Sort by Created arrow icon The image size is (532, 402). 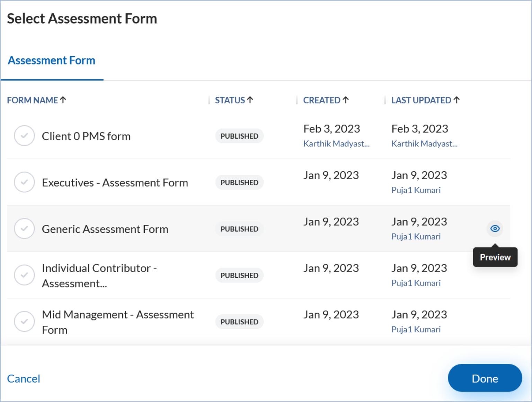click(346, 100)
